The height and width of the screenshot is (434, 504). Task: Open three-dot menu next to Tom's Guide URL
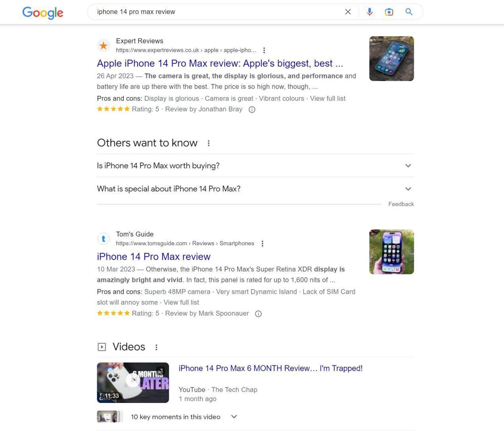pos(262,243)
